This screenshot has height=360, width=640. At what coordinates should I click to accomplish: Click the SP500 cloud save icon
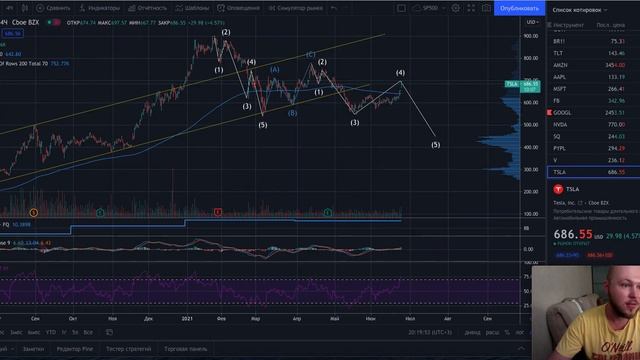416,8
